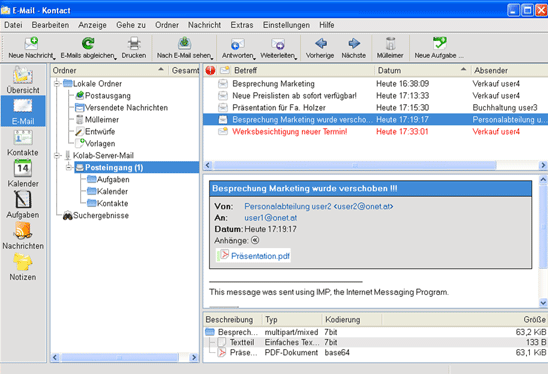The image size is (548, 374).
Task: Open Notizen in the sidebar
Action: click(23, 267)
